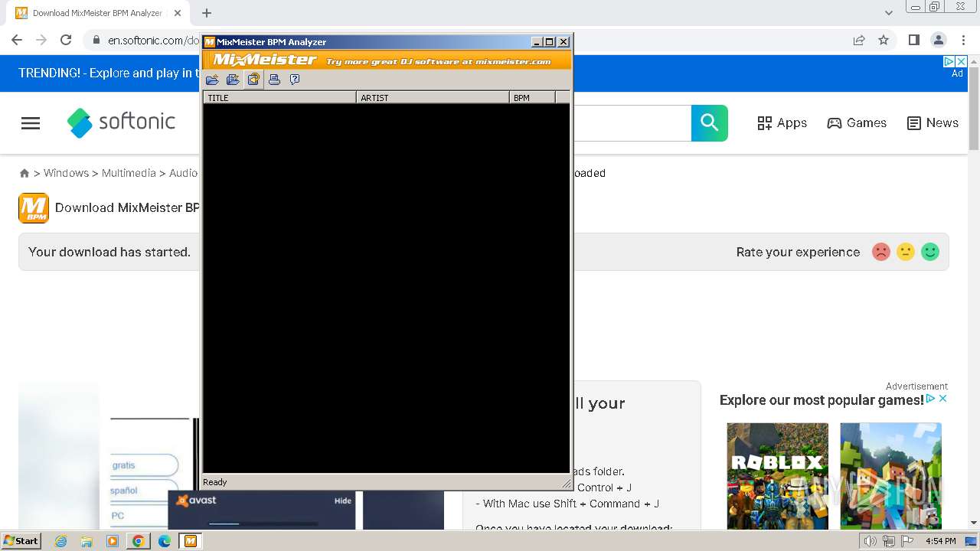
Task: Open the Chrome profile avatar
Action: (x=939, y=40)
